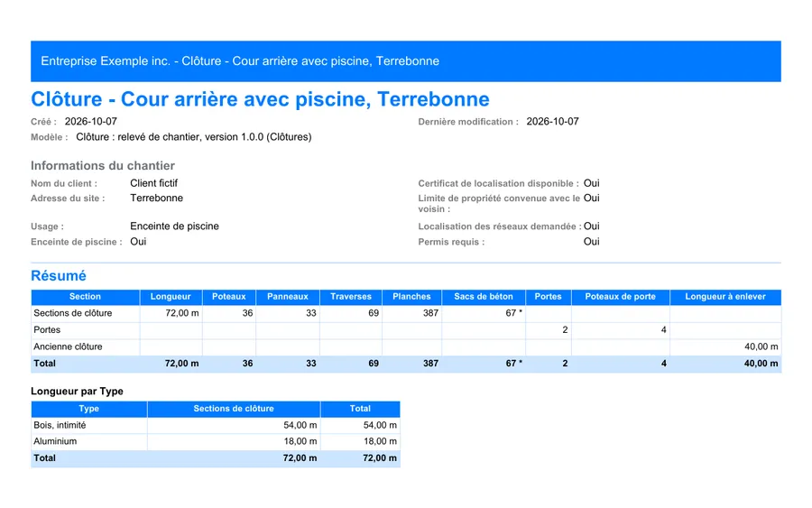This screenshot has height=508, width=812.
Task: Click the 72,00 m length in Sections de clôture row
Action: pyautogui.click(x=182, y=313)
